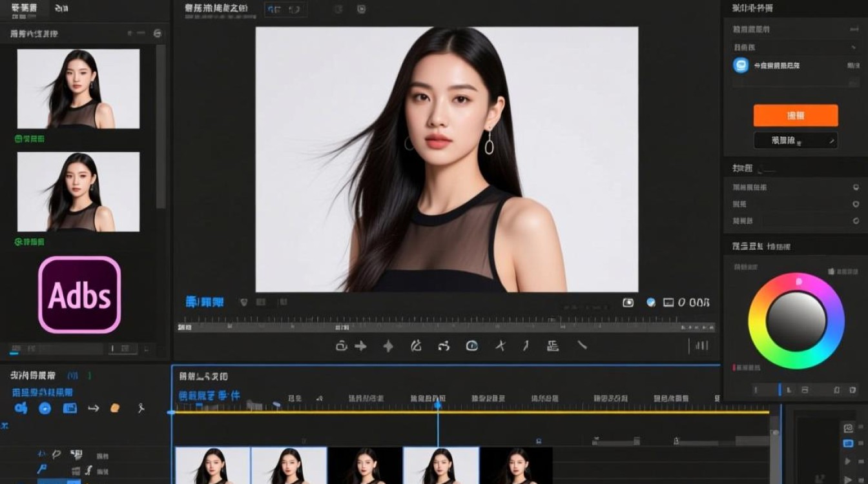Viewport: 868px width, 484px height.
Task: Click the white handle on the color wheel ring
Action: pyautogui.click(x=799, y=281)
